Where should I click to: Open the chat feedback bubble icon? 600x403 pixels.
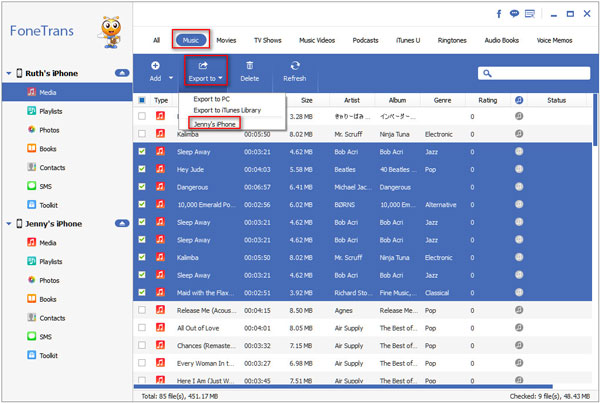(x=514, y=14)
